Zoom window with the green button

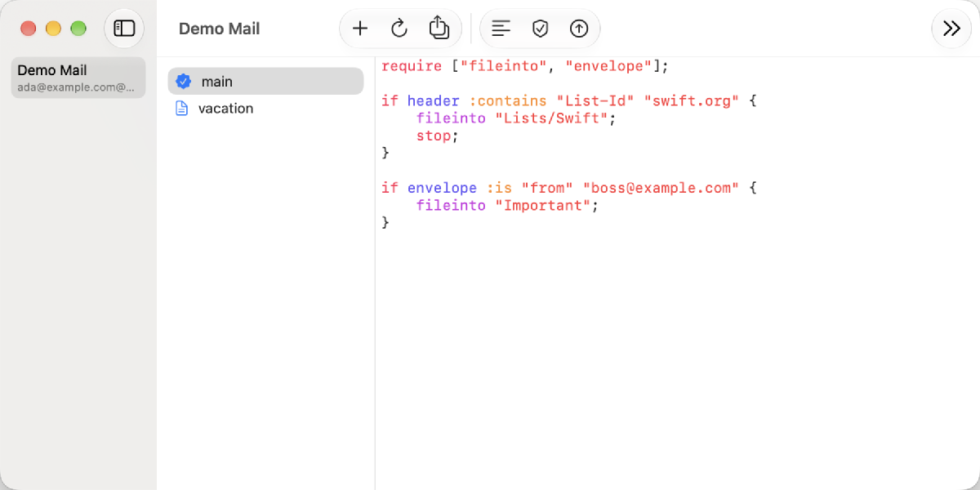pyautogui.click(x=78, y=29)
